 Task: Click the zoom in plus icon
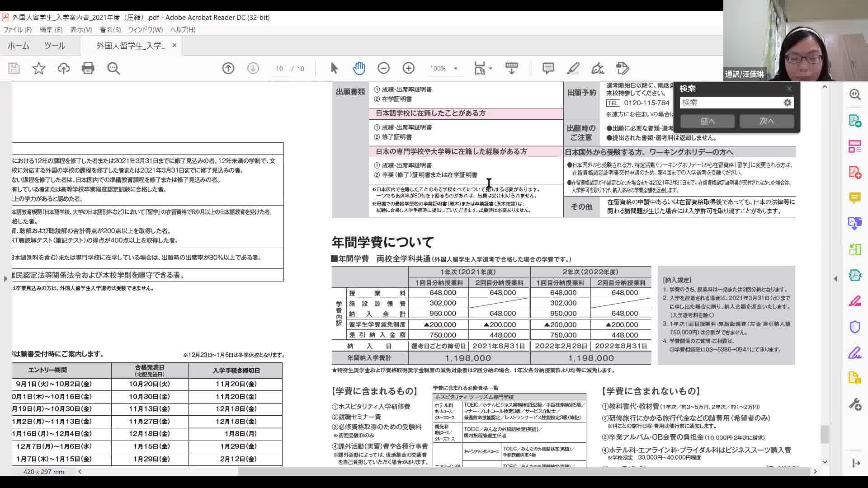409,68
